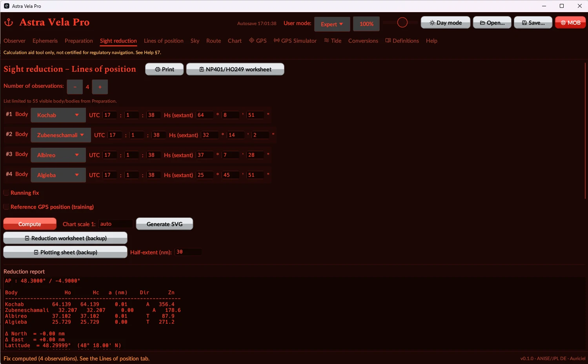The height and width of the screenshot is (364, 588).
Task: Select Zubeneschamali's Hs degrees field showing 32
Action: 209,135
